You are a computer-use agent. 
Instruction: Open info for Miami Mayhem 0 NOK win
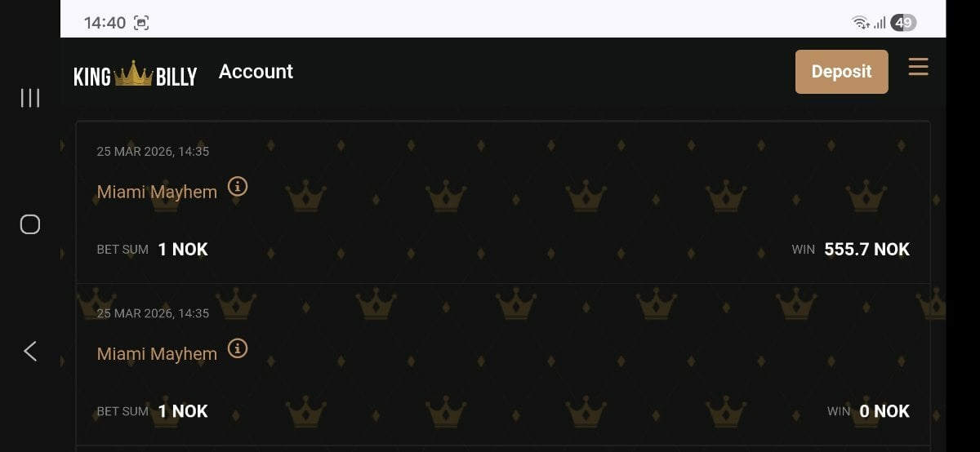coord(238,349)
